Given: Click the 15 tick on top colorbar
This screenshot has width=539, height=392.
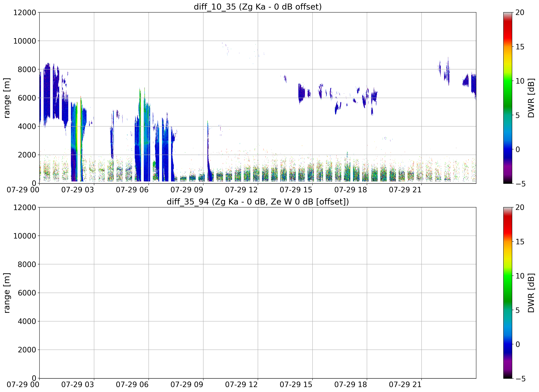Looking at the screenshot, I should pos(520,47).
